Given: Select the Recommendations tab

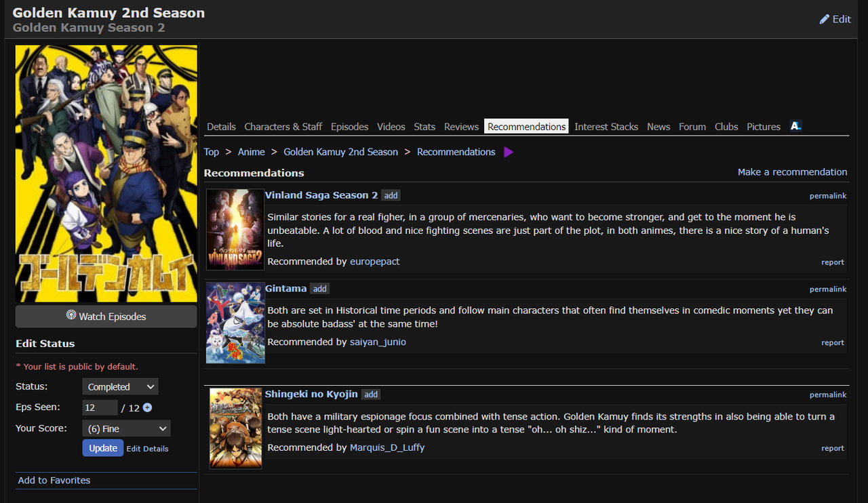Looking at the screenshot, I should point(527,127).
